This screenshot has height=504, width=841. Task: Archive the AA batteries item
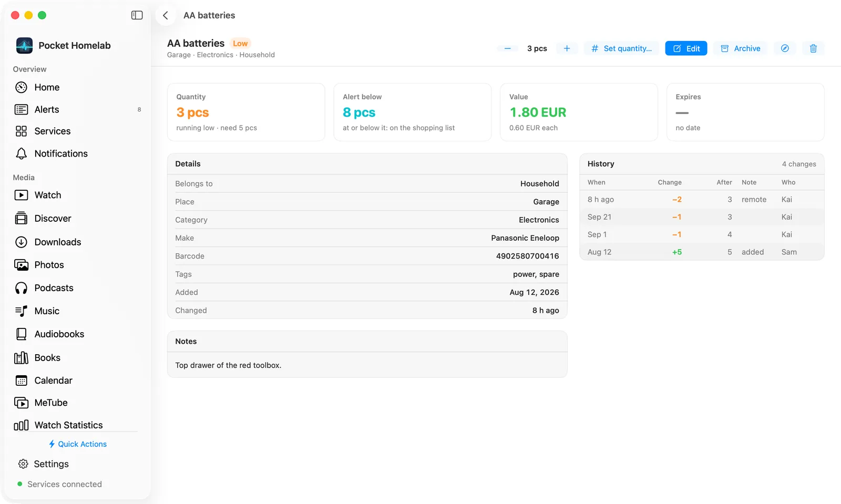coord(740,48)
